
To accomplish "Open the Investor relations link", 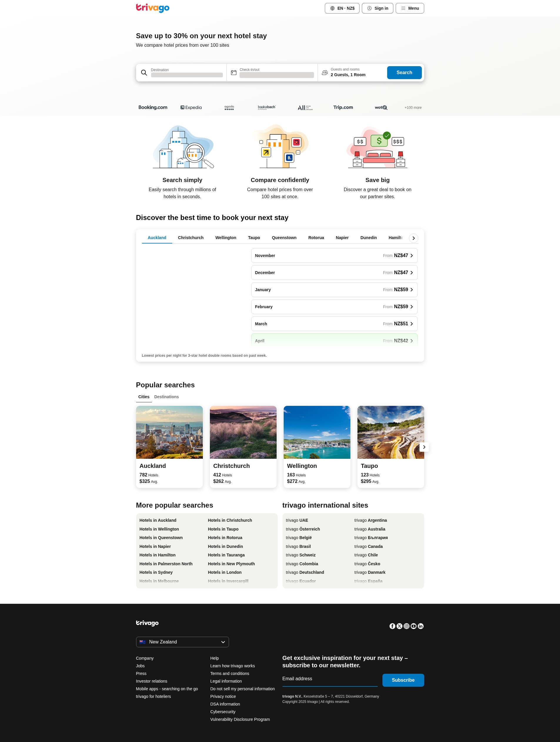I will click(x=152, y=681).
